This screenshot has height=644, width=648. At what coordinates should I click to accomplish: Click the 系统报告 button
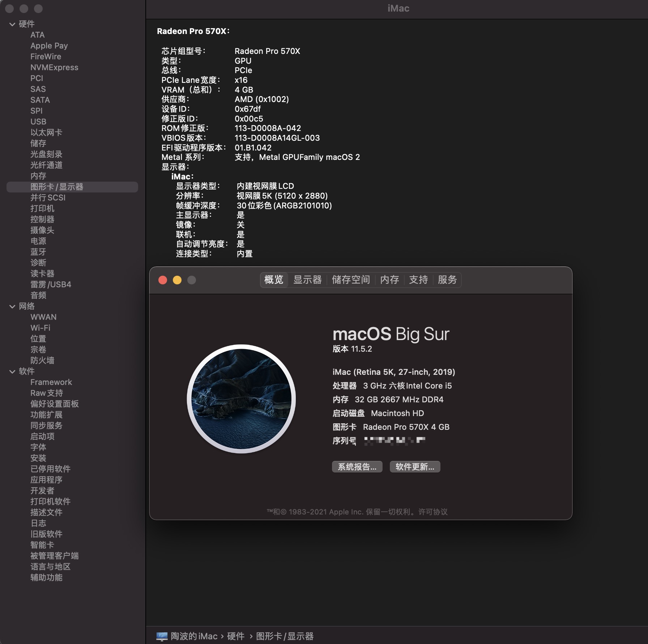[x=357, y=467]
